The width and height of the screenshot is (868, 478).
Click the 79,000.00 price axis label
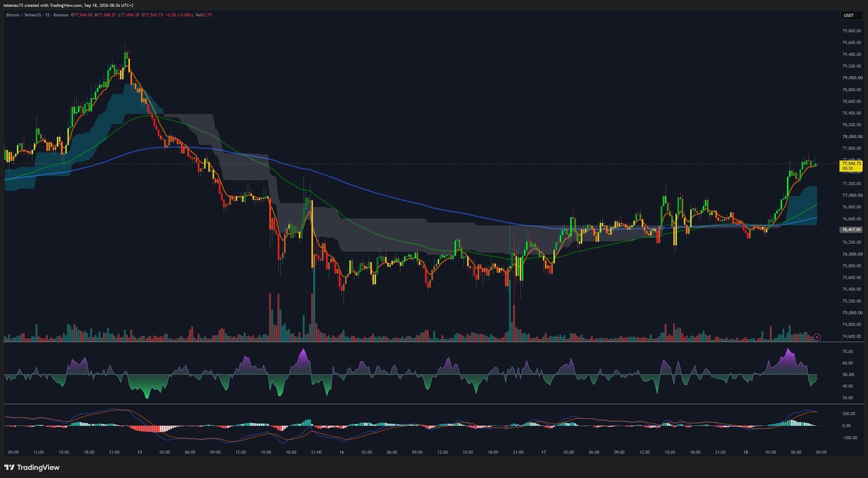(852, 78)
